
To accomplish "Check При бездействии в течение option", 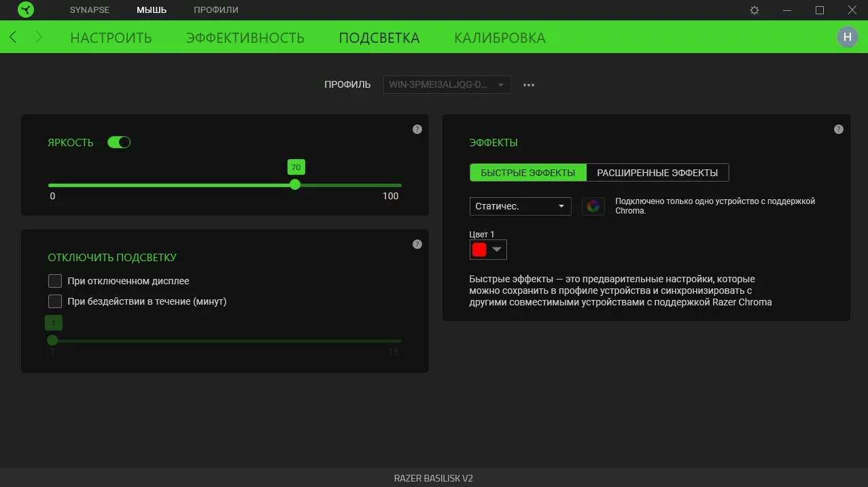I will tap(55, 301).
